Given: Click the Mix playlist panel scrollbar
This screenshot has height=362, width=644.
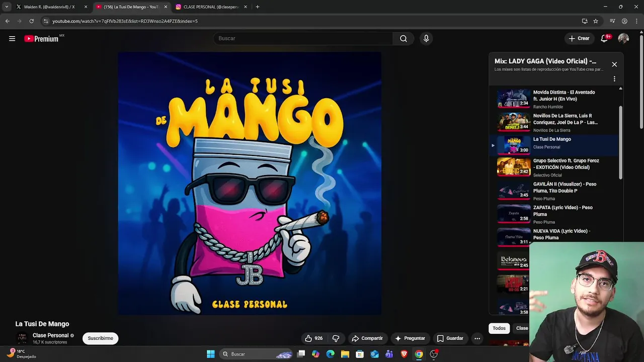Looking at the screenshot, I should pos(620,142).
